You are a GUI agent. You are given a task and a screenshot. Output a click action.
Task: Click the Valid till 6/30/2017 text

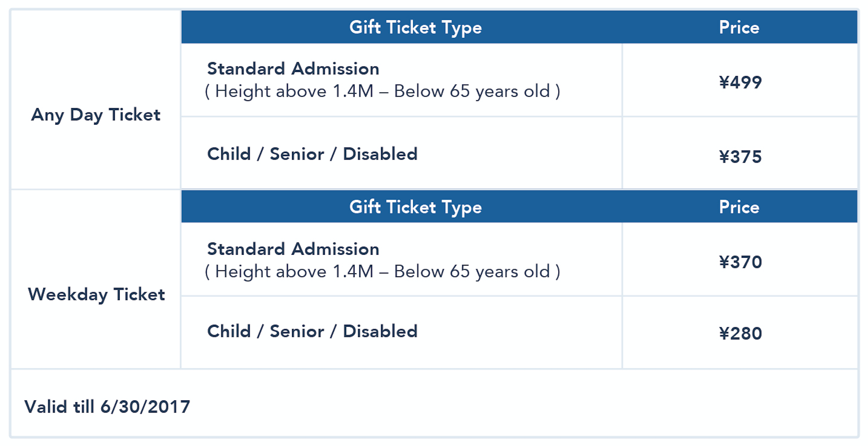tap(107, 407)
